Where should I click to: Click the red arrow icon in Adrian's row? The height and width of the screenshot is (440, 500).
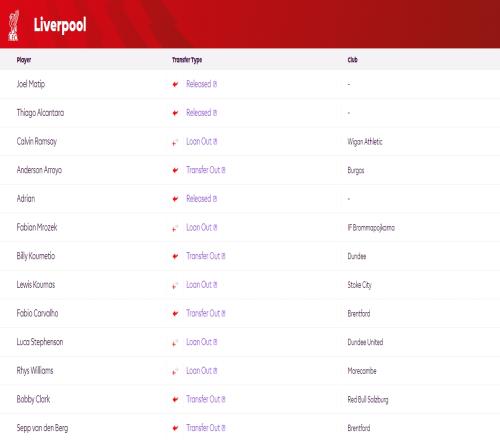click(x=175, y=199)
